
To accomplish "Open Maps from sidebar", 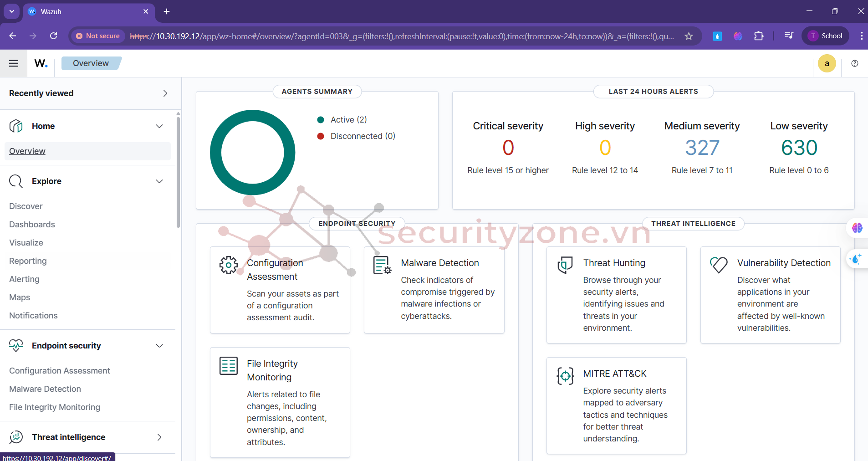I will coord(20,297).
